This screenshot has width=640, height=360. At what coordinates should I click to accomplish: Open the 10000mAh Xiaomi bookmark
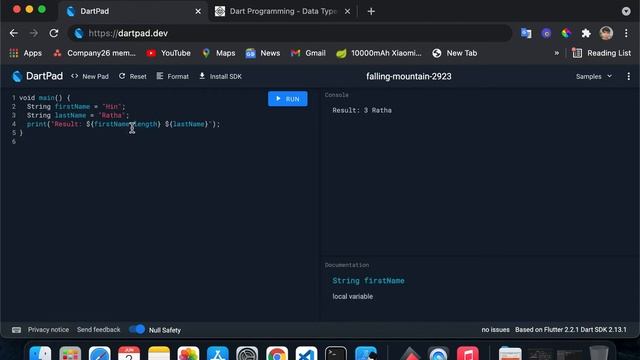point(379,53)
